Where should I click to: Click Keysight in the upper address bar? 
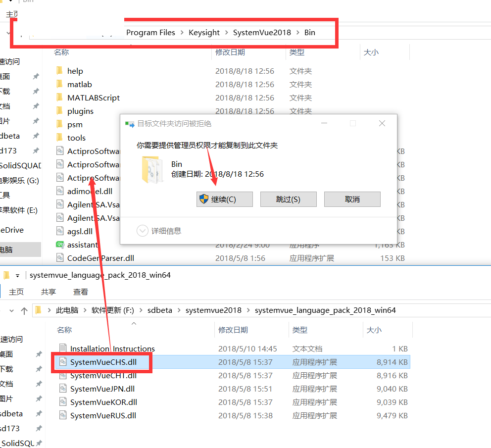(x=204, y=33)
